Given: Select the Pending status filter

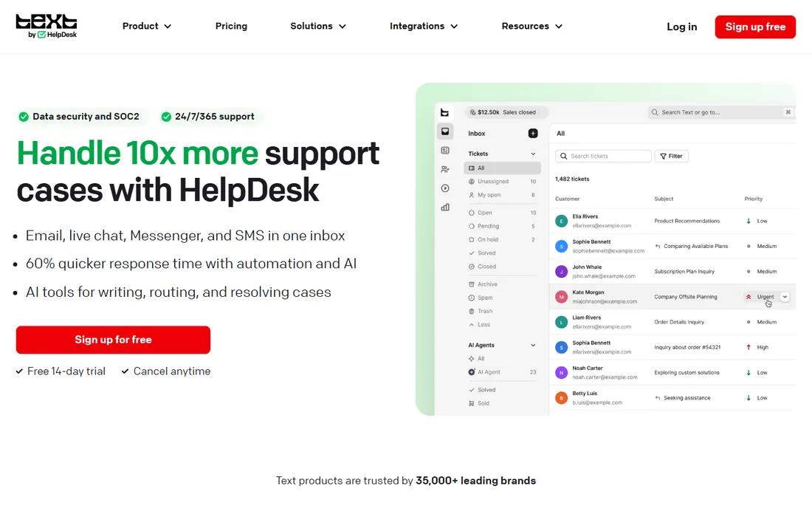Looking at the screenshot, I should coord(502,226).
